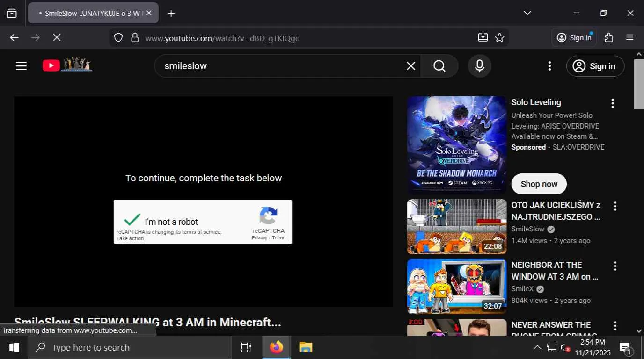This screenshot has width=644, height=359.
Task: Click the Shop now button
Action: pyautogui.click(x=539, y=184)
